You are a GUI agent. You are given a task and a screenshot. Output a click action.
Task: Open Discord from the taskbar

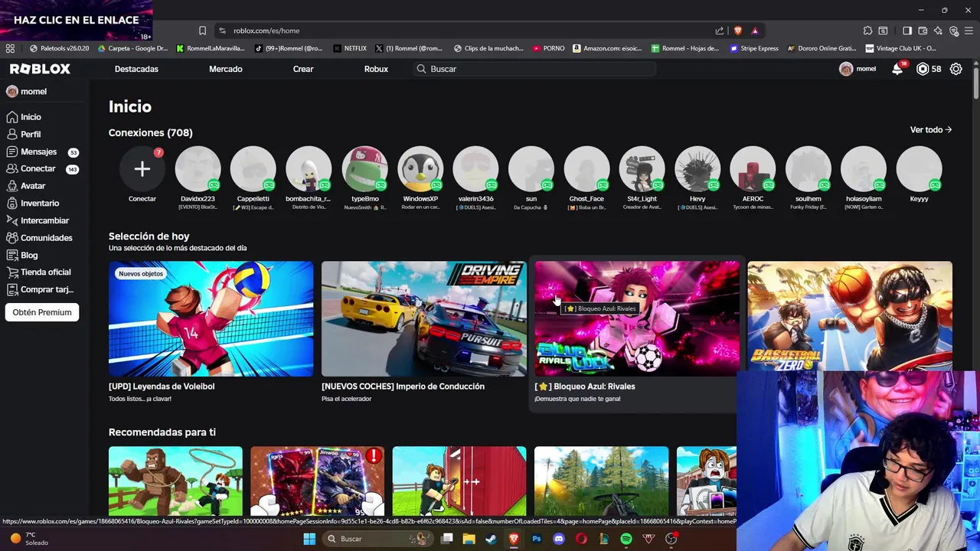click(559, 539)
